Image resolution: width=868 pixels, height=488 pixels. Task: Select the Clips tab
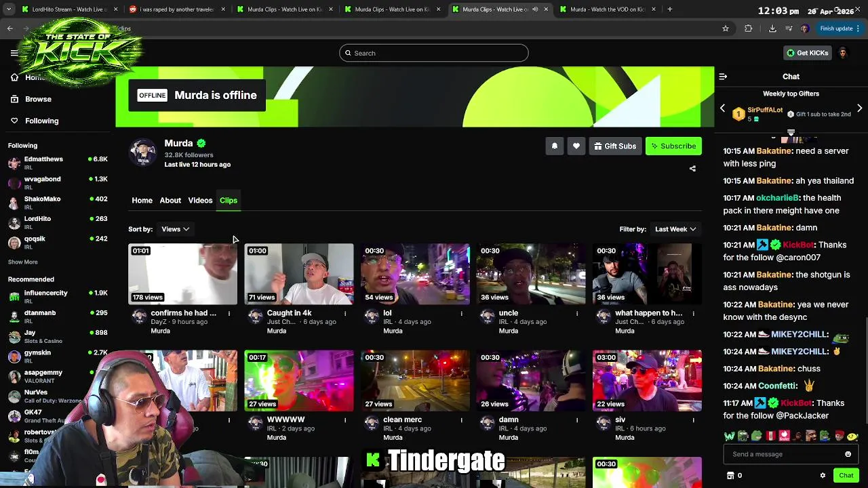pos(229,201)
